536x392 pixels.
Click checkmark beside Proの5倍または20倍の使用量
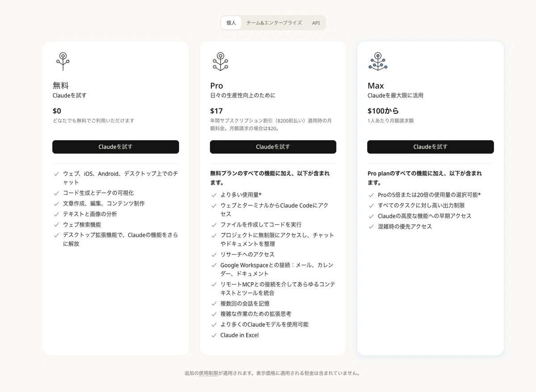(x=371, y=195)
